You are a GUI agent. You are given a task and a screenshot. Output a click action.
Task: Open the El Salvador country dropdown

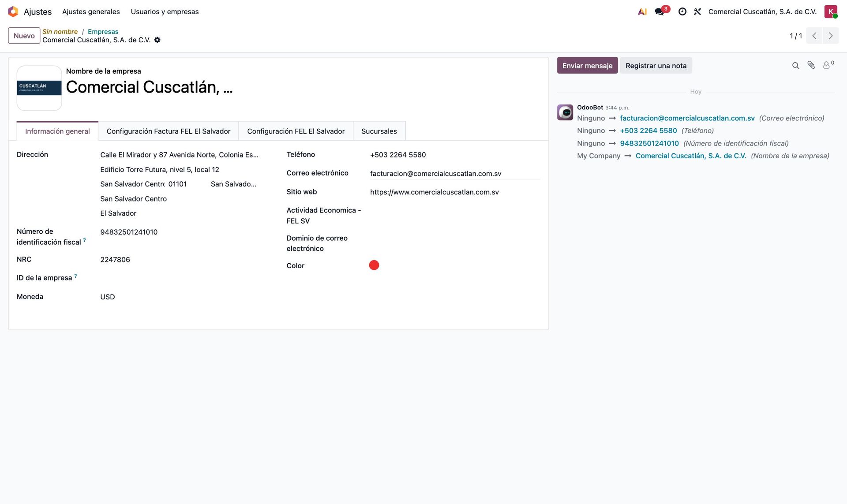pos(179,213)
